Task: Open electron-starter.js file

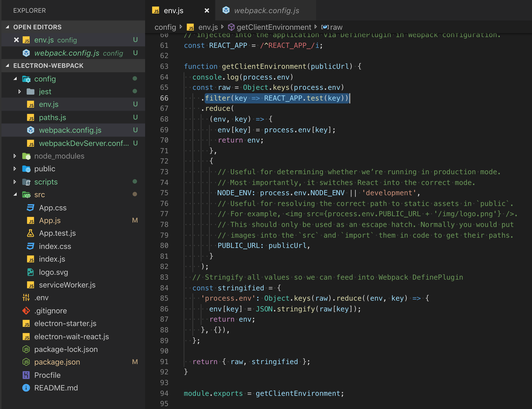Action: (73, 323)
